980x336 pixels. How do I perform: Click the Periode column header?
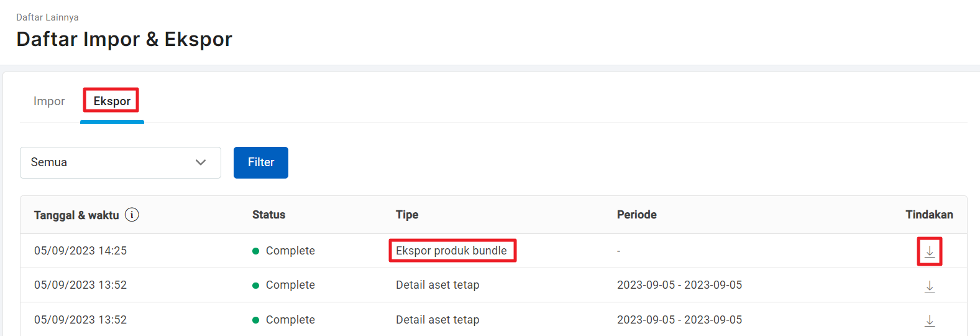point(636,215)
